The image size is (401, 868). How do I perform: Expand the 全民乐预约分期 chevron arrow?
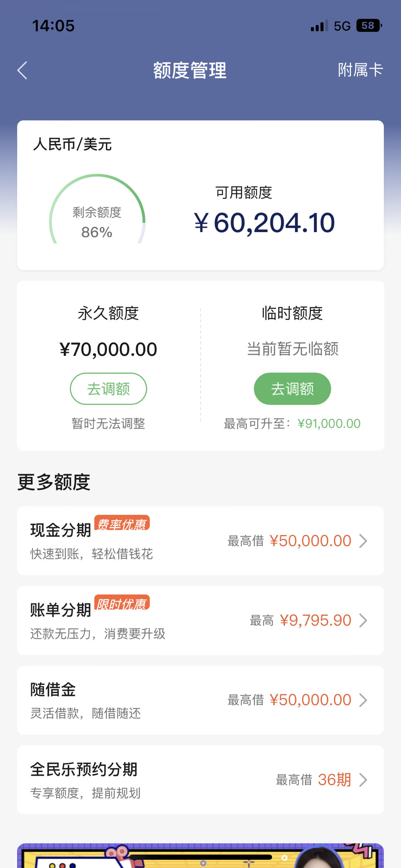(363, 780)
